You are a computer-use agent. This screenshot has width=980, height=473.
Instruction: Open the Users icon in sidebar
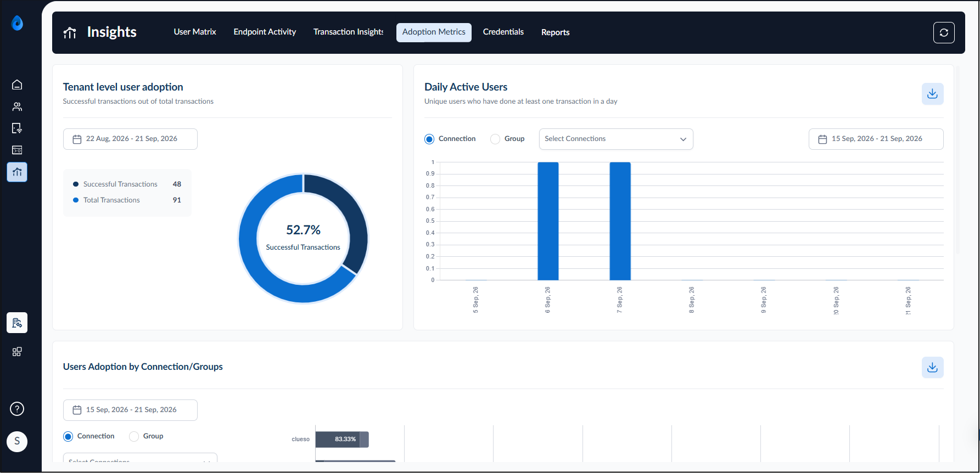tap(17, 106)
